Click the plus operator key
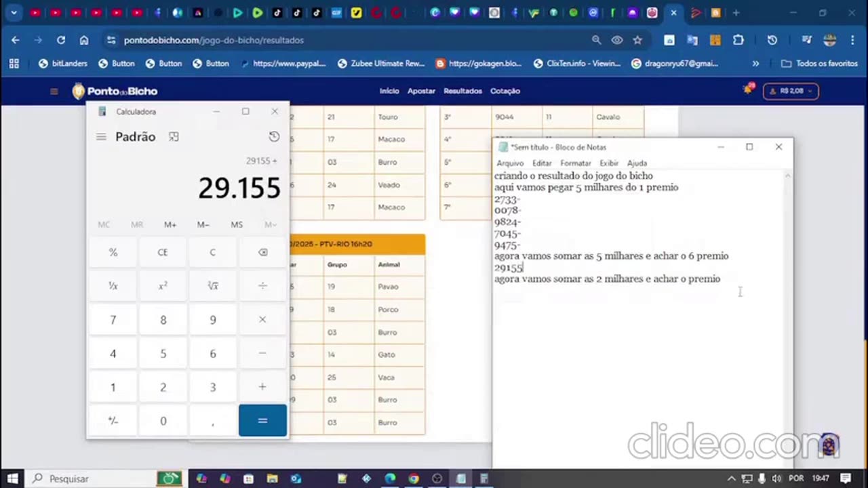The image size is (868, 488). (262, 387)
